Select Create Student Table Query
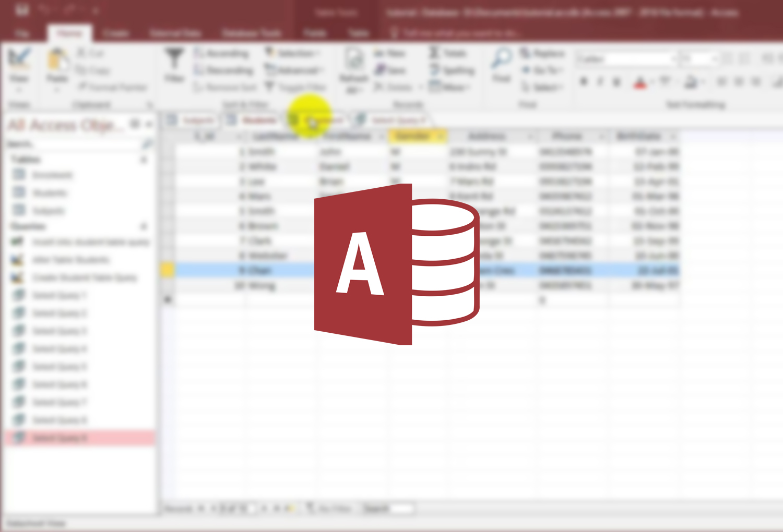Viewport: 783px width, 532px height. 74,277
